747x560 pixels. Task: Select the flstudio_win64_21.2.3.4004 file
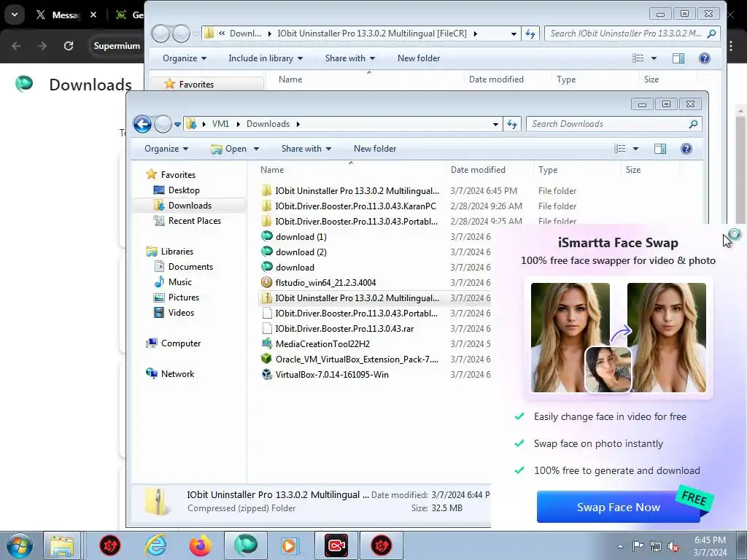pos(325,283)
